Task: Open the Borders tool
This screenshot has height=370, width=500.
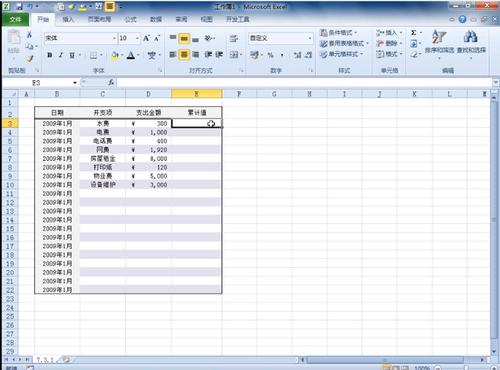Action: [94, 55]
